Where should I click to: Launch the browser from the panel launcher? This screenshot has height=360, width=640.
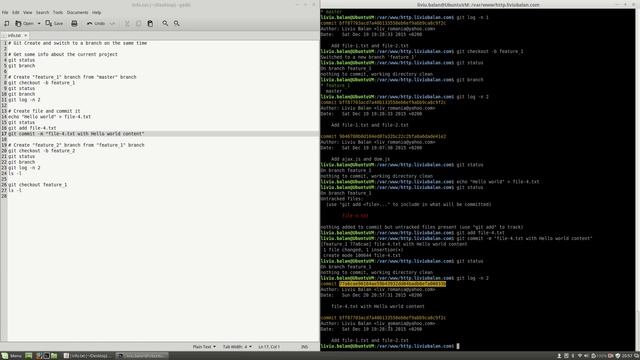click(x=38, y=356)
